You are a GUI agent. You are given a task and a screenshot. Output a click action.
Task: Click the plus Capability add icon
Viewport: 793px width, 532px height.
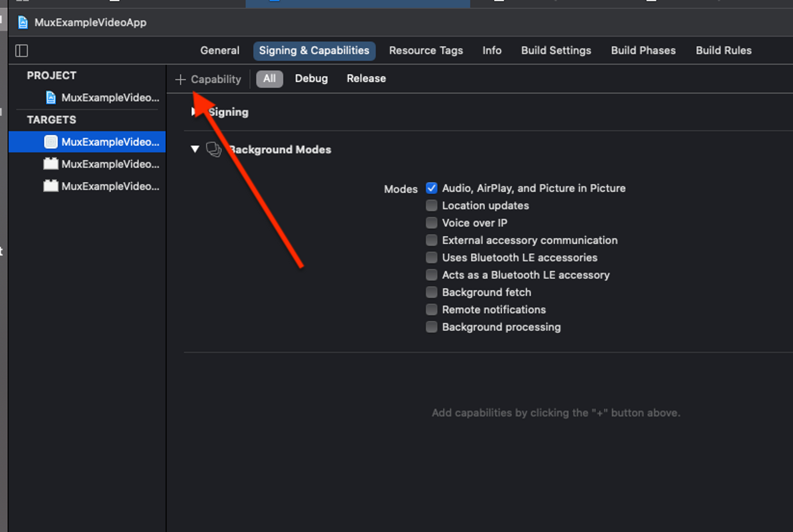180,79
